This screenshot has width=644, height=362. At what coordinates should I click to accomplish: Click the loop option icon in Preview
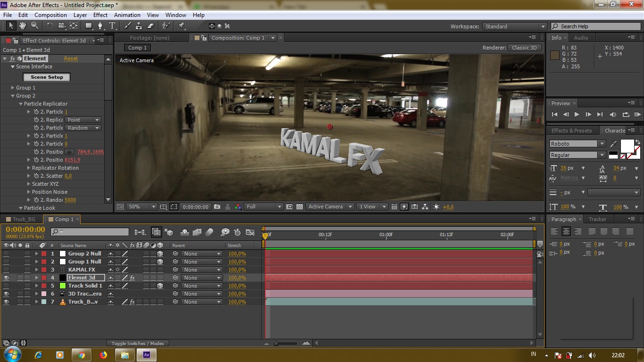click(626, 114)
